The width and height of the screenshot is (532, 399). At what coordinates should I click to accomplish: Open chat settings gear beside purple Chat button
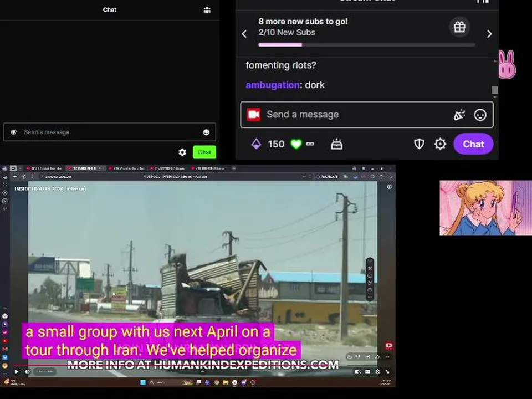click(440, 144)
